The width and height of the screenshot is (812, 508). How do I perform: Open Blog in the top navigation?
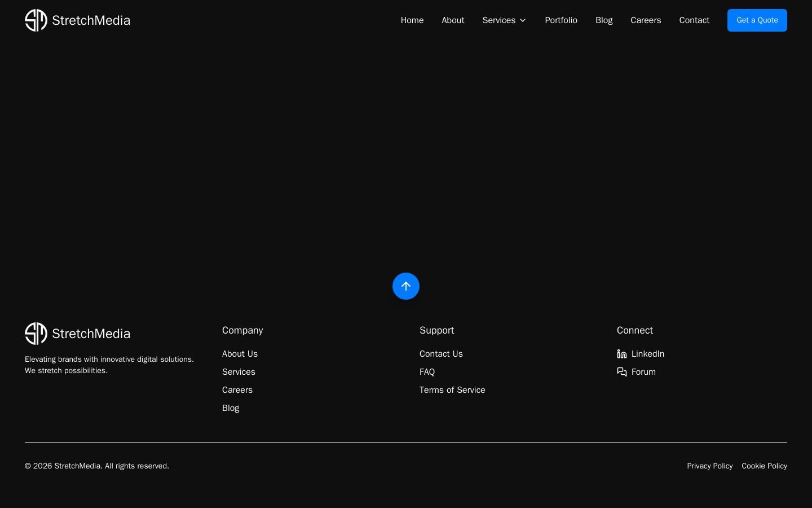pos(604,20)
